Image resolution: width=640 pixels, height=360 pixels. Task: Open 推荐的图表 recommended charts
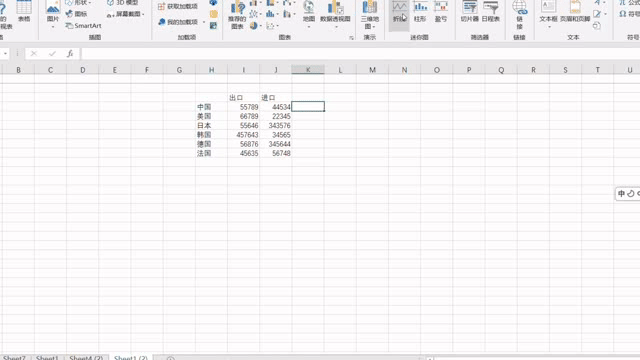click(x=237, y=15)
